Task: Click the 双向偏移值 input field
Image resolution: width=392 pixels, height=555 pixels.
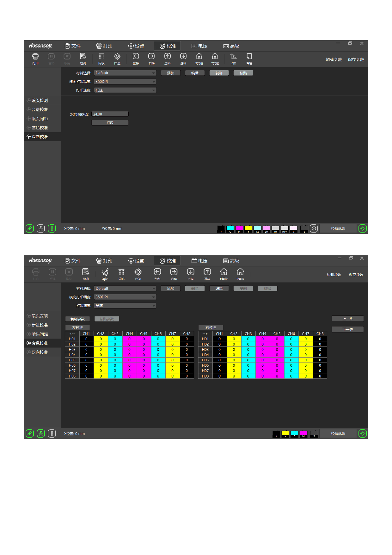Action: 110,114
